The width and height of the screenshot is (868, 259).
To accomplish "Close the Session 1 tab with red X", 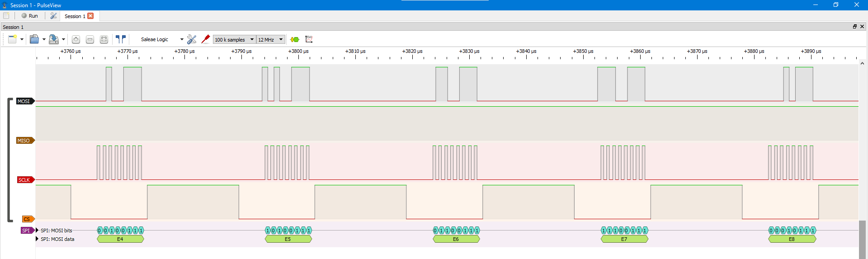I will tap(90, 16).
